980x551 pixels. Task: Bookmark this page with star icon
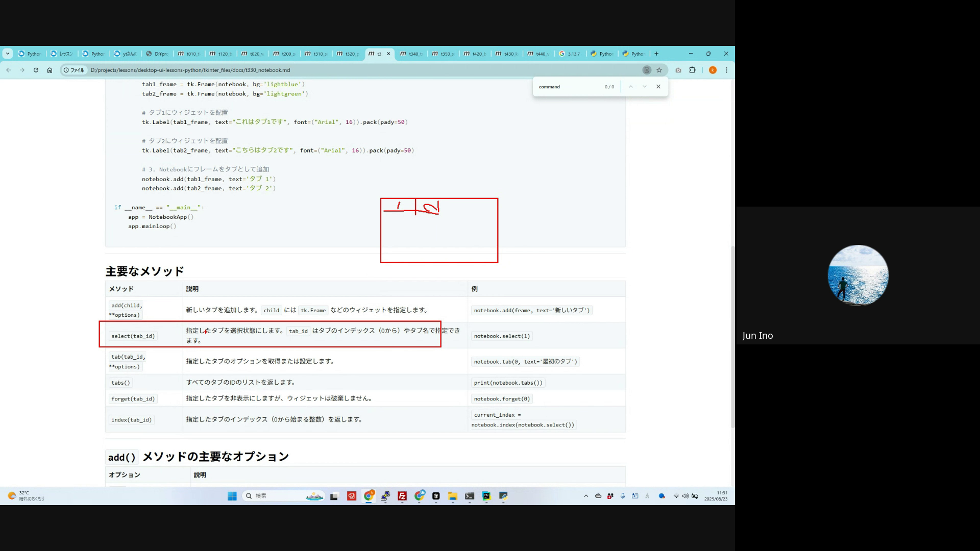[659, 70]
